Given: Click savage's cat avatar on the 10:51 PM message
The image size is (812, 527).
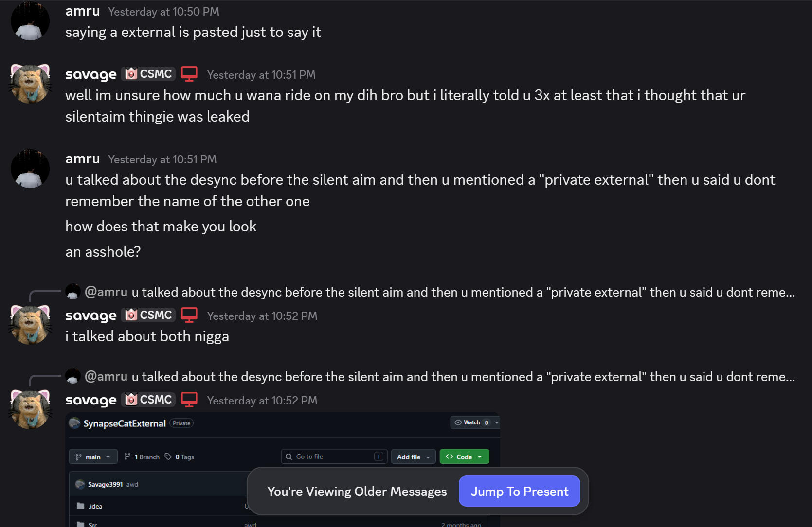Looking at the screenshot, I should (x=30, y=84).
